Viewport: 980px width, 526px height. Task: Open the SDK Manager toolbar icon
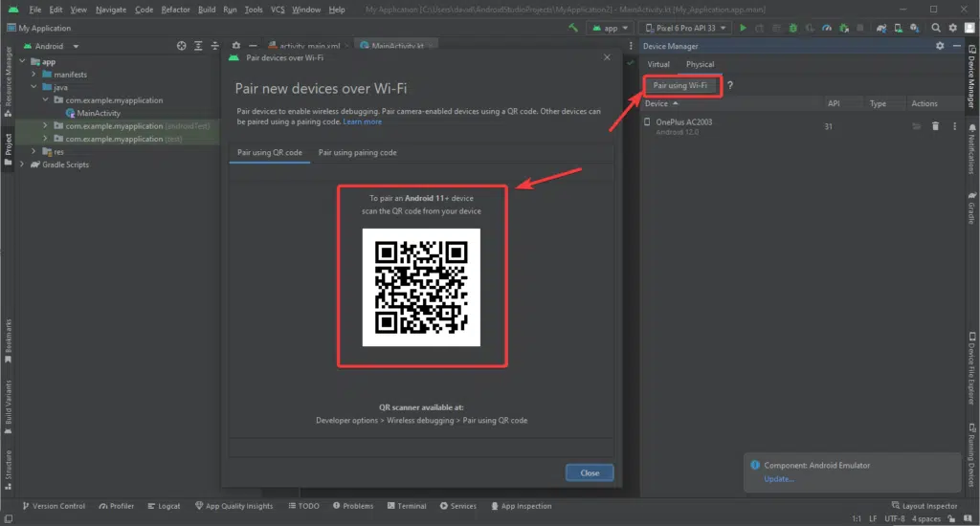pyautogui.click(x=914, y=28)
